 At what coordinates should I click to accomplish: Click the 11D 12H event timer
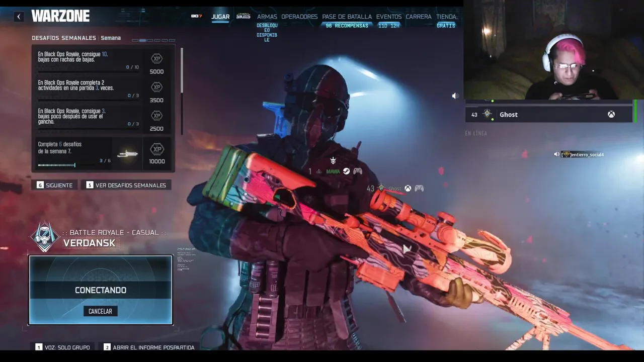[x=389, y=26]
